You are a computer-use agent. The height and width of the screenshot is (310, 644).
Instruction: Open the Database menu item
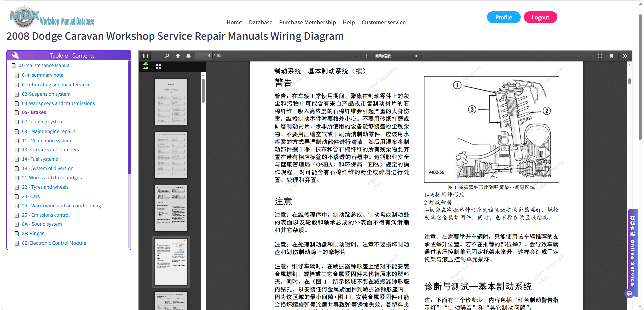point(260,22)
